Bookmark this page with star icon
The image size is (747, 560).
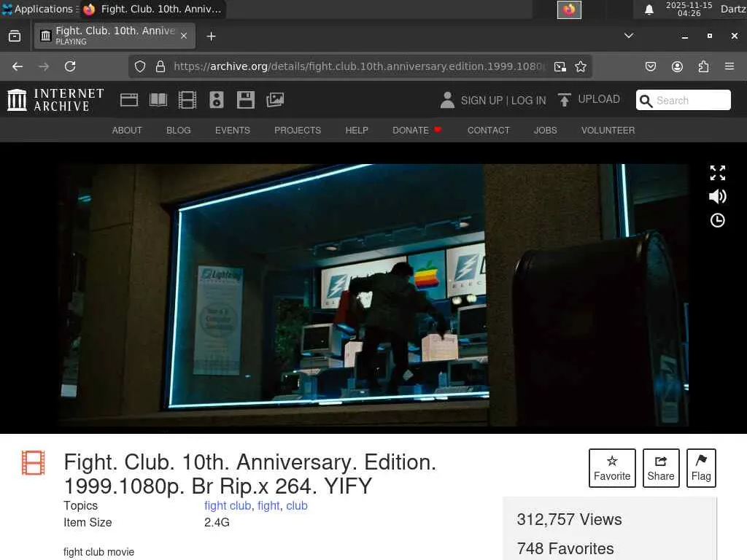coord(580,66)
